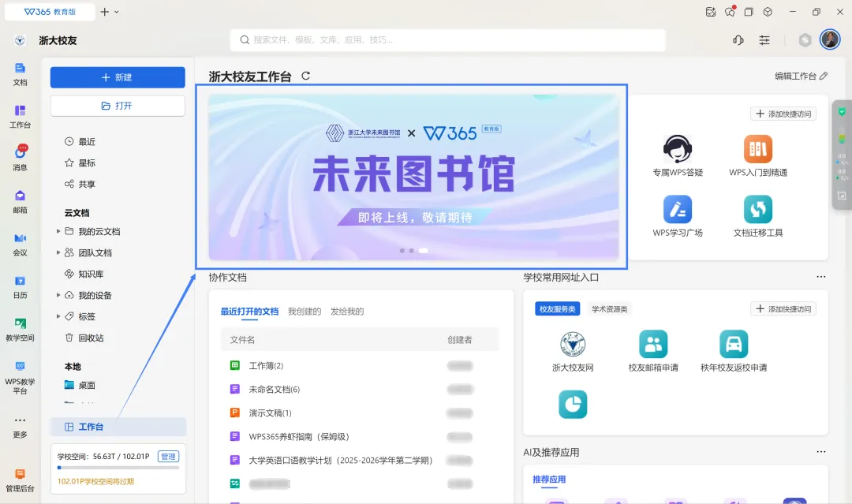Viewport: 852px width, 504px height.
Task: Open the 浙大校友网 shortcut
Action: tap(573, 352)
